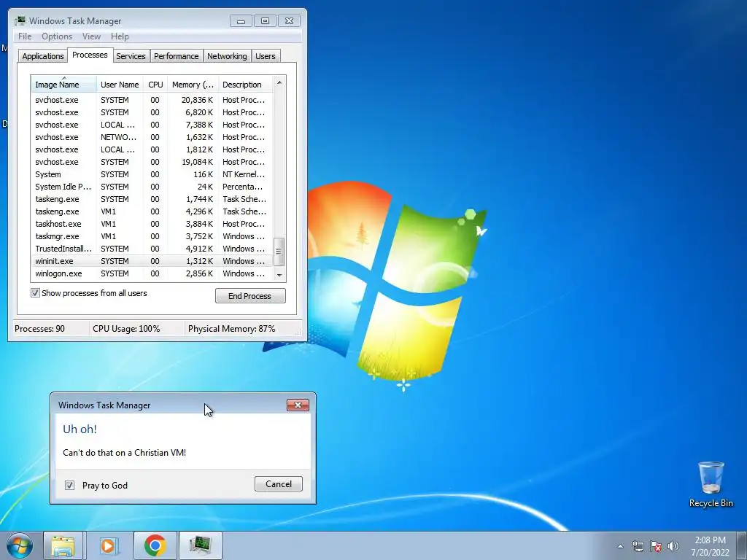Viewport: 747px width, 560px height.
Task: Sort by the Memory column header
Action: 193,85
